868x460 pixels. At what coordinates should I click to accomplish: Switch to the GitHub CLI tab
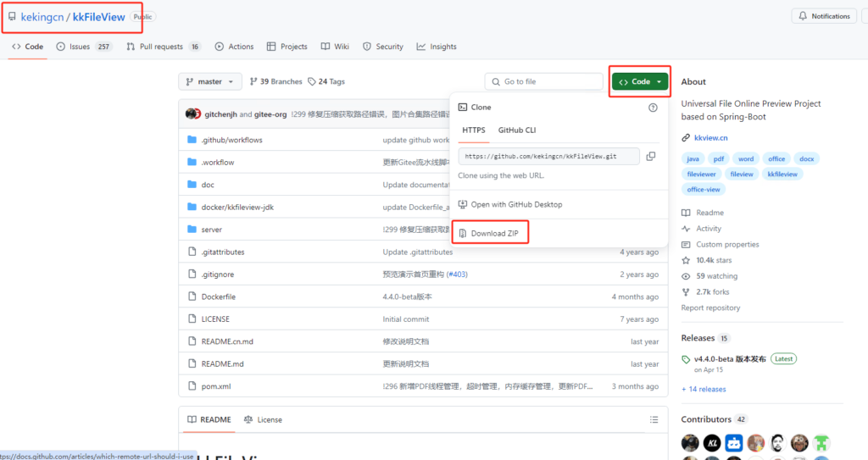pos(516,130)
